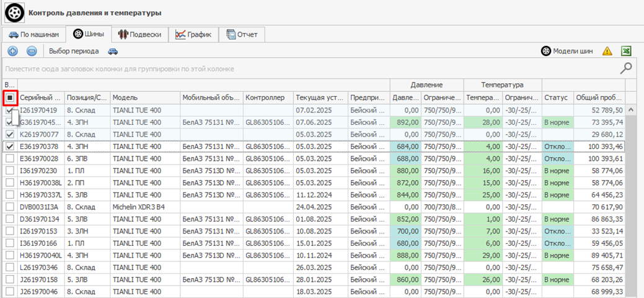Click the magnifier search icon
This screenshot has width=644, height=298.
coord(627,68)
